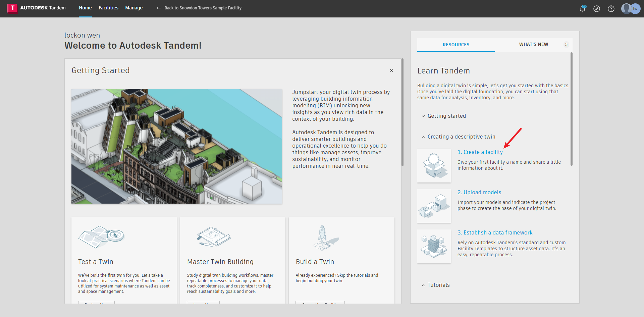Click the 'Build a Twin' card title
Viewport: 644px width, 317px height.
[x=315, y=262]
